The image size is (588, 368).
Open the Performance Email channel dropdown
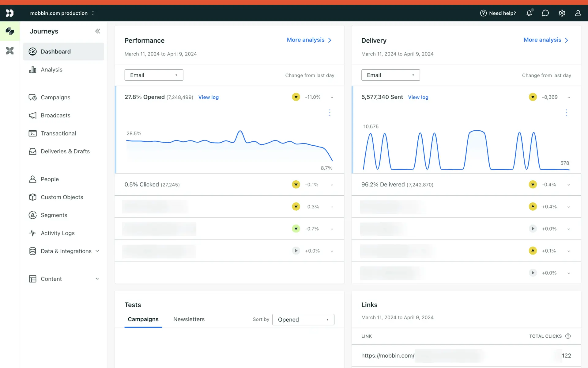154,75
